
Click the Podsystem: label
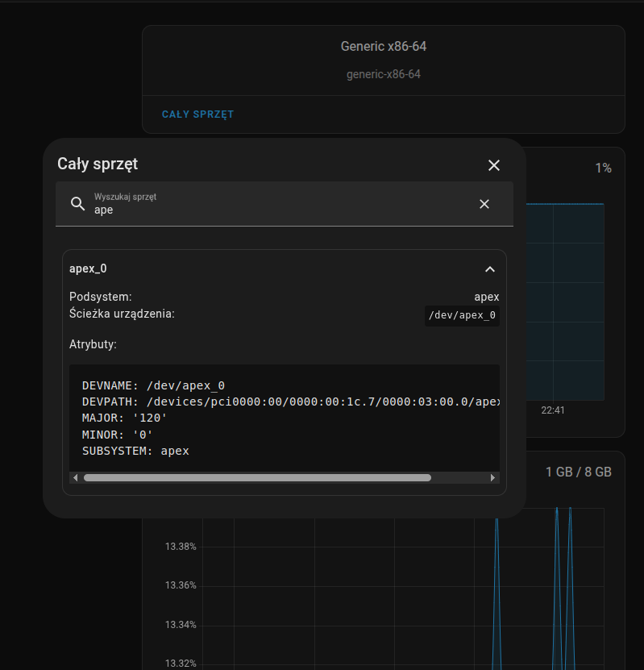pos(101,297)
